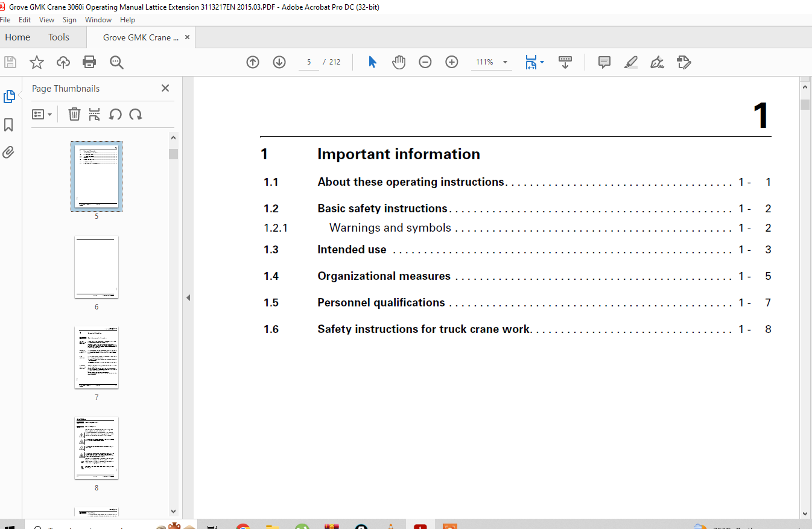Rotate page counterclockwise

coord(115,114)
